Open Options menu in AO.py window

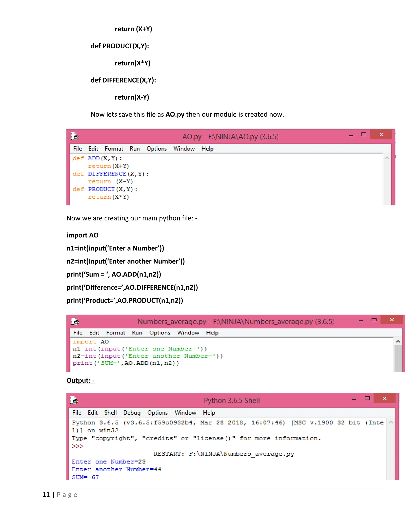tap(157, 149)
